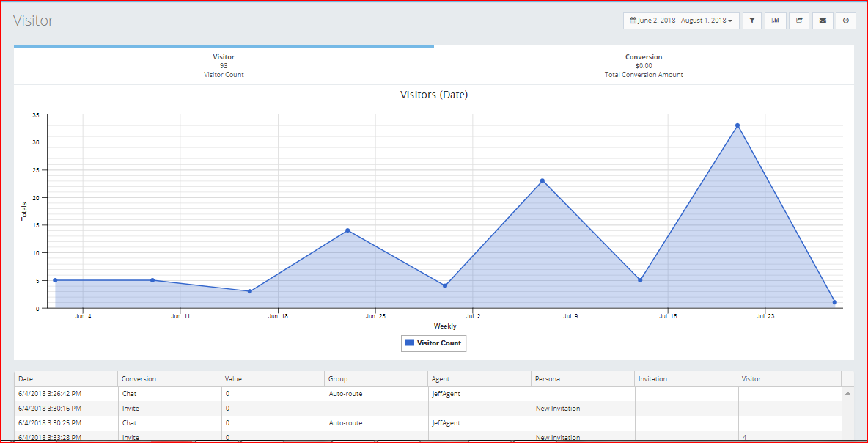Click the export/share report icon
868x443 pixels.
tap(799, 21)
